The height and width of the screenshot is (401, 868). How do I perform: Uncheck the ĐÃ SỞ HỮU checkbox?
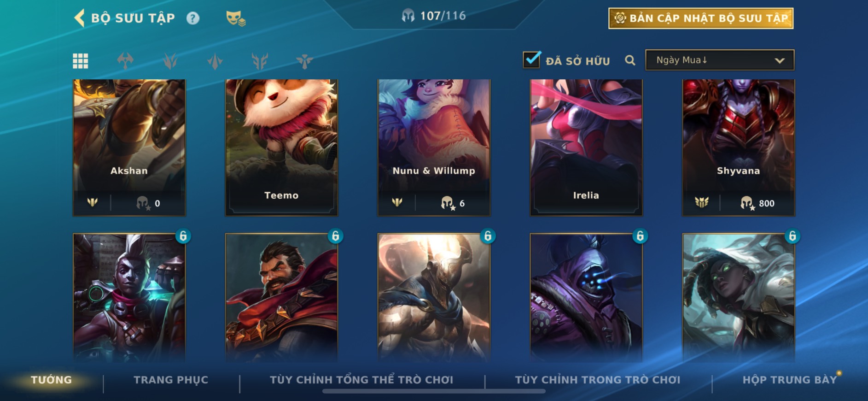531,59
